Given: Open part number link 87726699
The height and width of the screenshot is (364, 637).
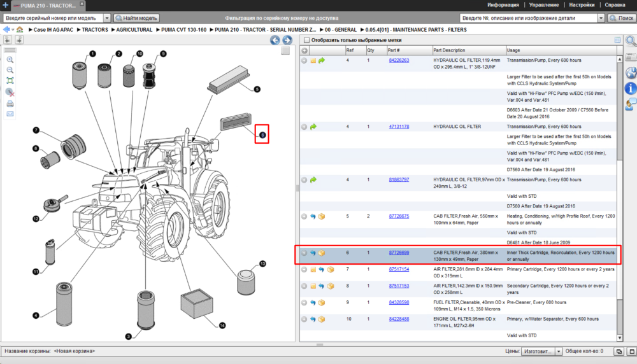Looking at the screenshot, I should (x=399, y=253).
